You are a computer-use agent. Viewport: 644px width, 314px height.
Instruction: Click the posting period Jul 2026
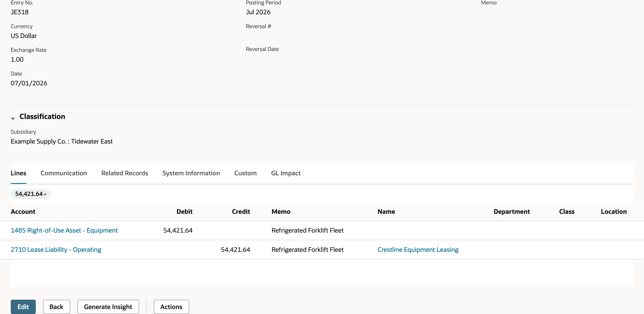pyautogui.click(x=258, y=12)
